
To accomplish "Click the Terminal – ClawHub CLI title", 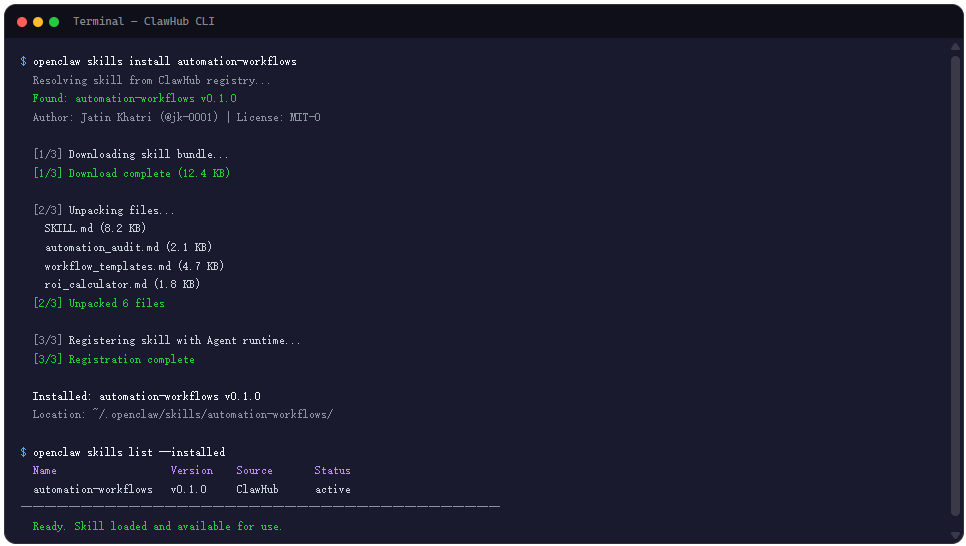I will [144, 22].
